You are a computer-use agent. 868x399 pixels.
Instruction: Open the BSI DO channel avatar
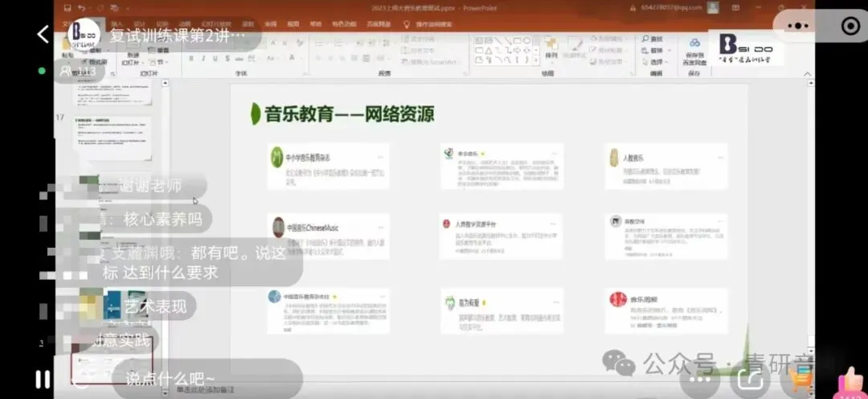(84, 35)
